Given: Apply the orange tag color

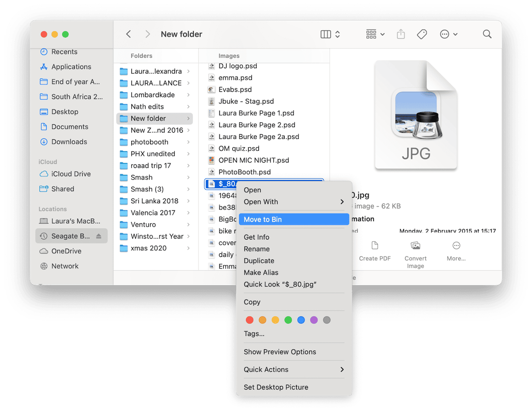Looking at the screenshot, I should point(262,320).
